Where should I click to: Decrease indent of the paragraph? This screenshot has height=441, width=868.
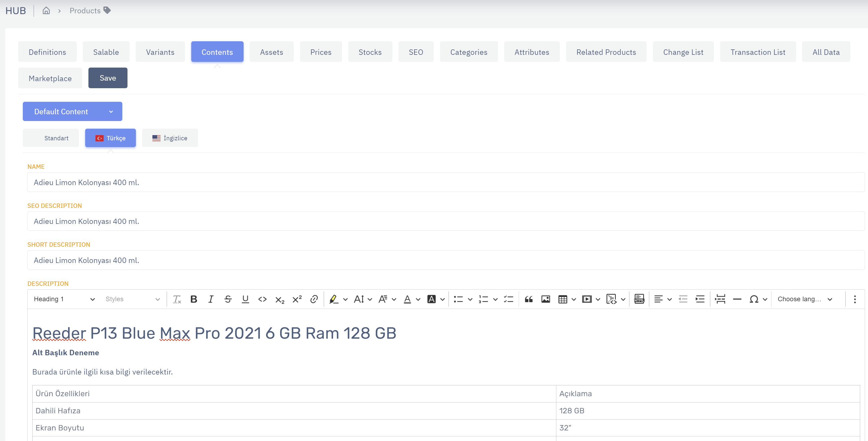683,299
